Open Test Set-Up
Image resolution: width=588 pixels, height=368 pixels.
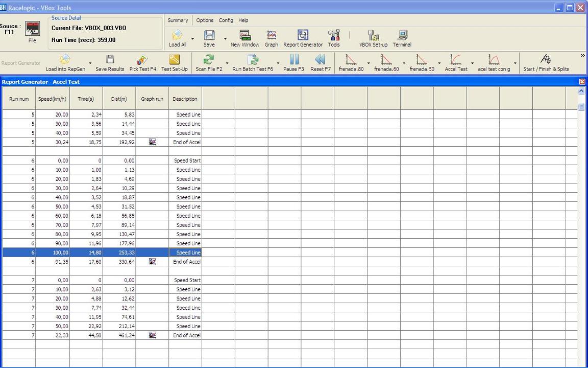click(175, 63)
